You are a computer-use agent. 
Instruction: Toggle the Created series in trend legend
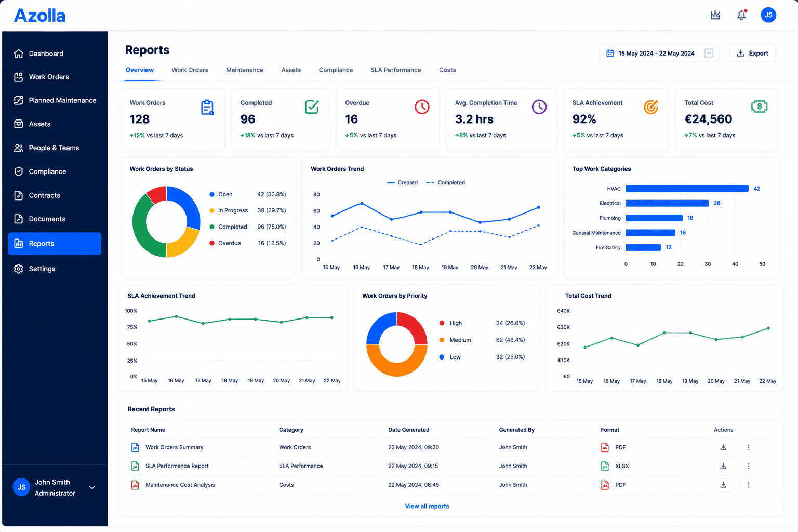click(x=403, y=183)
